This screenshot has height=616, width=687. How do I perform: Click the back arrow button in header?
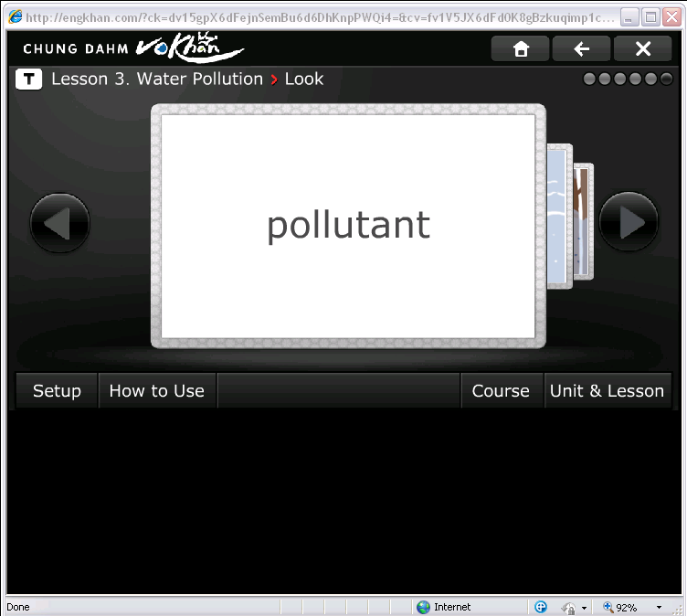click(581, 48)
